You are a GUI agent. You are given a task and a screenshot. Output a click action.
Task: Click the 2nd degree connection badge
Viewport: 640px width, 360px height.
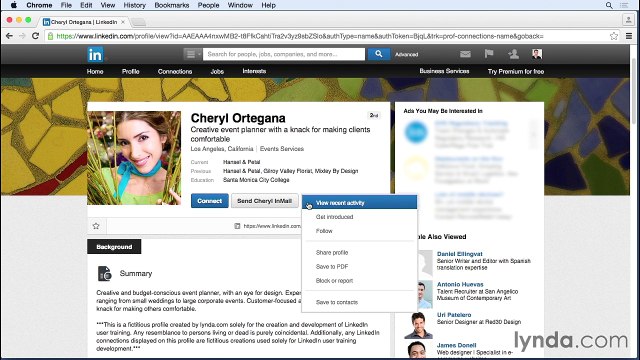373,116
